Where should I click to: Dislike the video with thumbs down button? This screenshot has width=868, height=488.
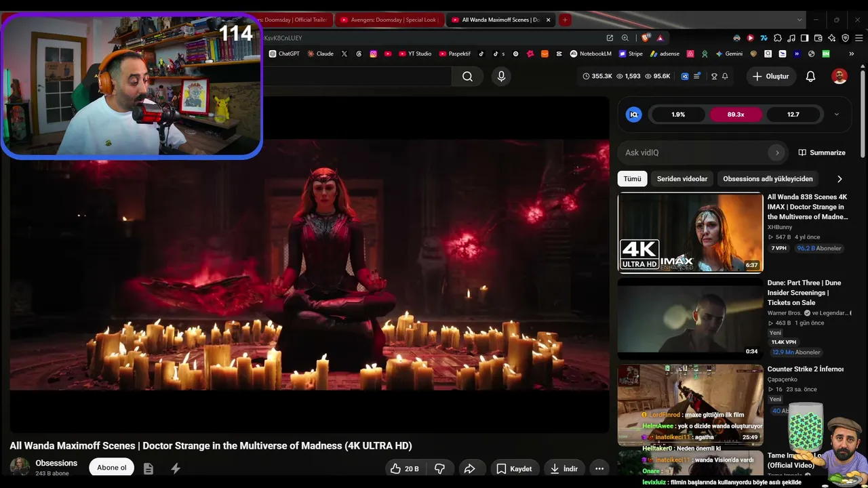pos(439,468)
